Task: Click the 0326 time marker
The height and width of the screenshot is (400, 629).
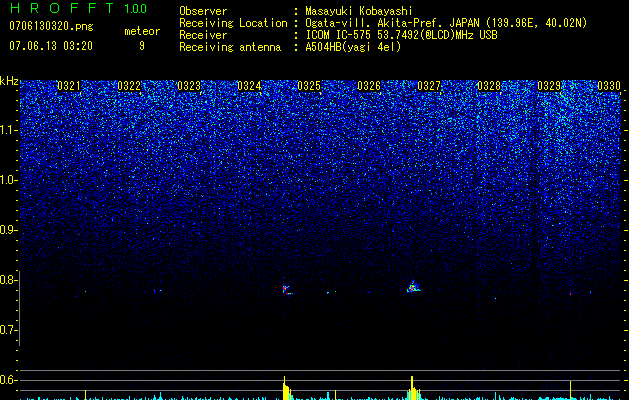Action: pos(369,86)
